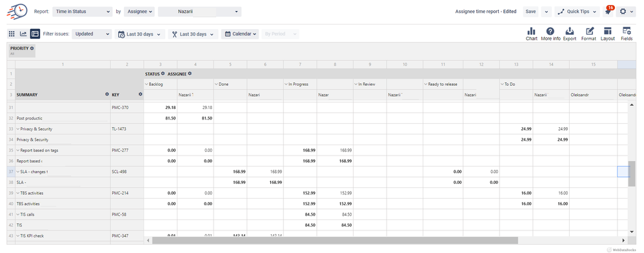Open the Chart toolbar option
The width and height of the screenshot is (644, 253).
532,34
